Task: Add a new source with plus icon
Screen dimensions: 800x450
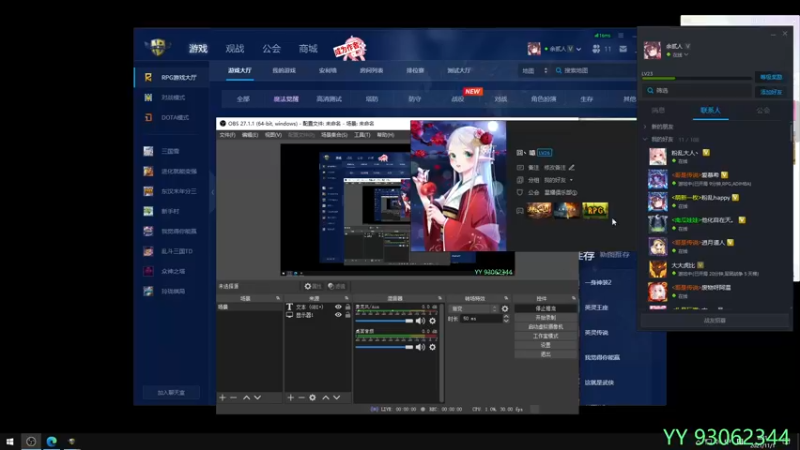Action: tap(290, 397)
